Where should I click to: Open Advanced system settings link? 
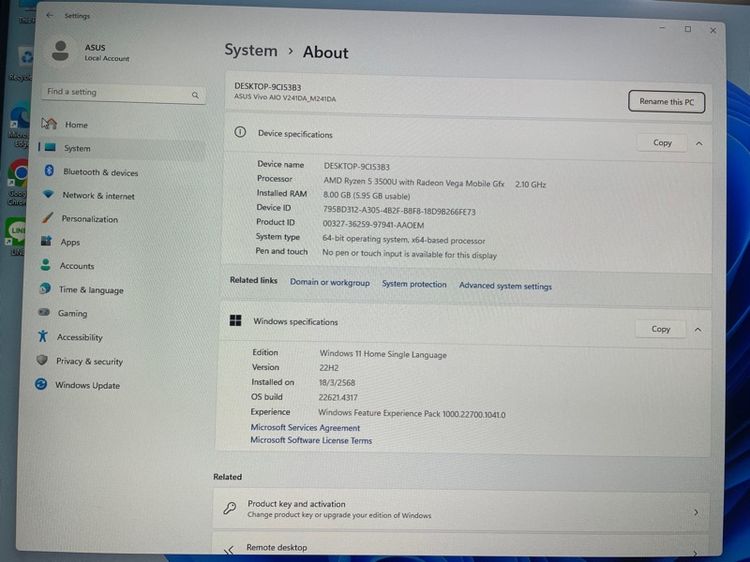click(505, 286)
